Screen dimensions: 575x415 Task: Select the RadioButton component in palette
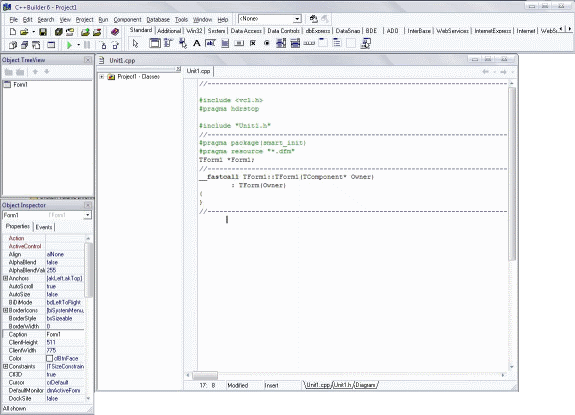[267, 43]
